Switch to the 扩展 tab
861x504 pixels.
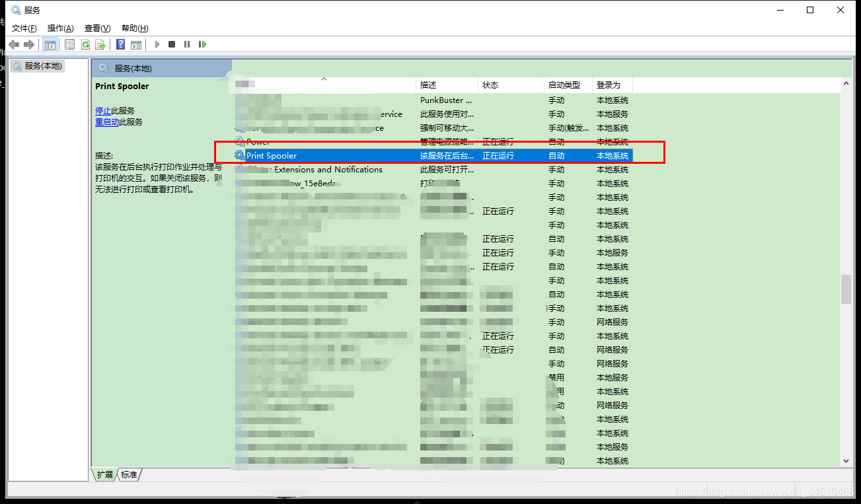tap(104, 474)
